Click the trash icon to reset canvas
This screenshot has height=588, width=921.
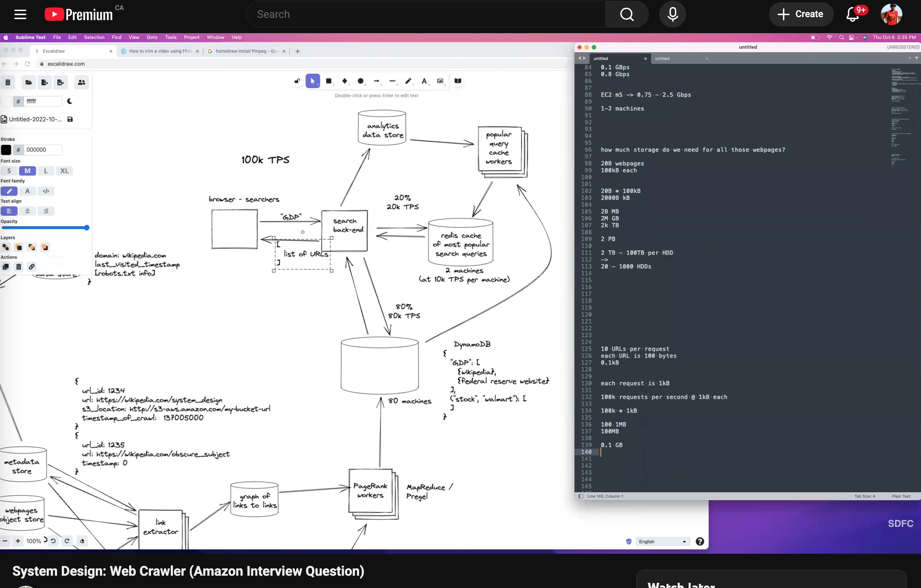pyautogui.click(x=8, y=82)
